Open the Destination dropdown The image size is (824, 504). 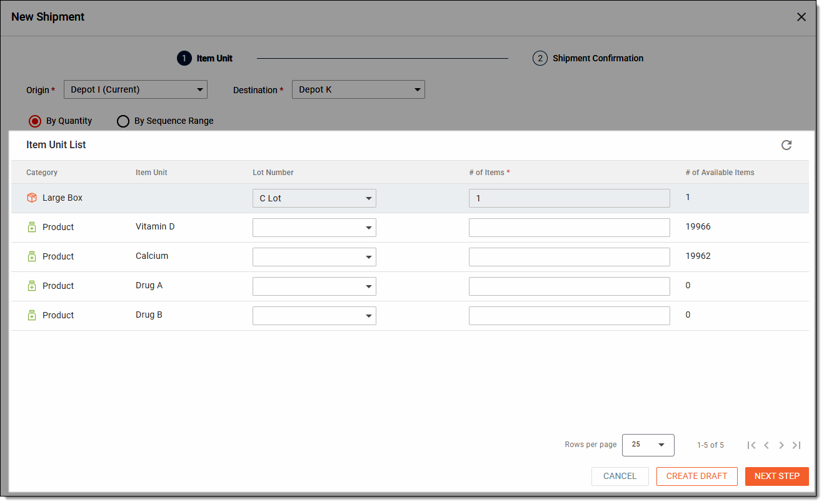(x=358, y=89)
